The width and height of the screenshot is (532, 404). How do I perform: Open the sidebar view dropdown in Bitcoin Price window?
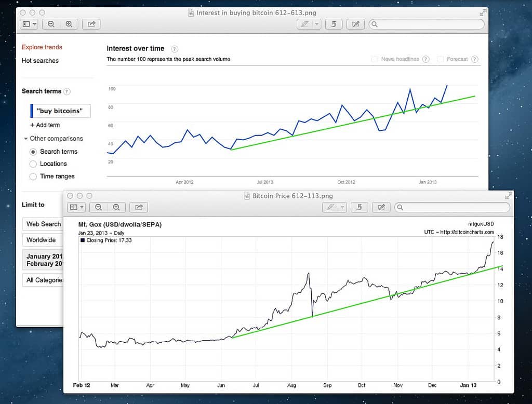(x=76, y=207)
